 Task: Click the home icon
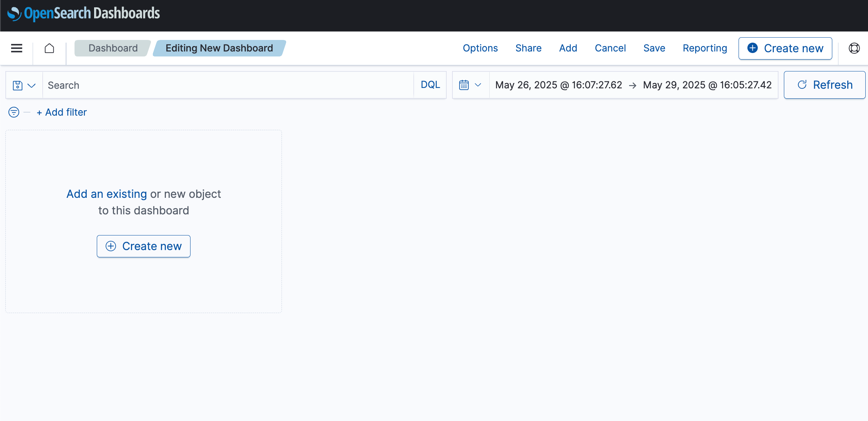49,48
